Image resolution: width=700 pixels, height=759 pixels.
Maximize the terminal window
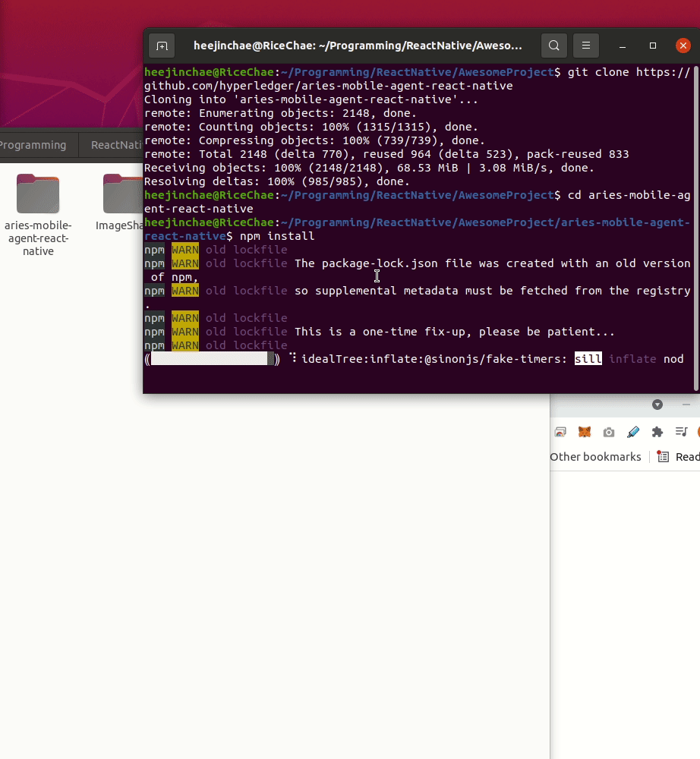[x=653, y=46]
